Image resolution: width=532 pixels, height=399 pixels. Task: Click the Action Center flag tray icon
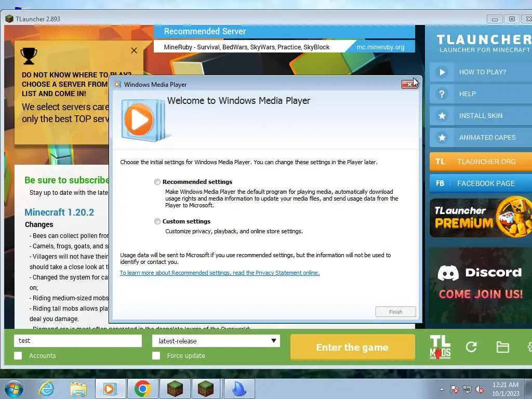(x=455, y=389)
